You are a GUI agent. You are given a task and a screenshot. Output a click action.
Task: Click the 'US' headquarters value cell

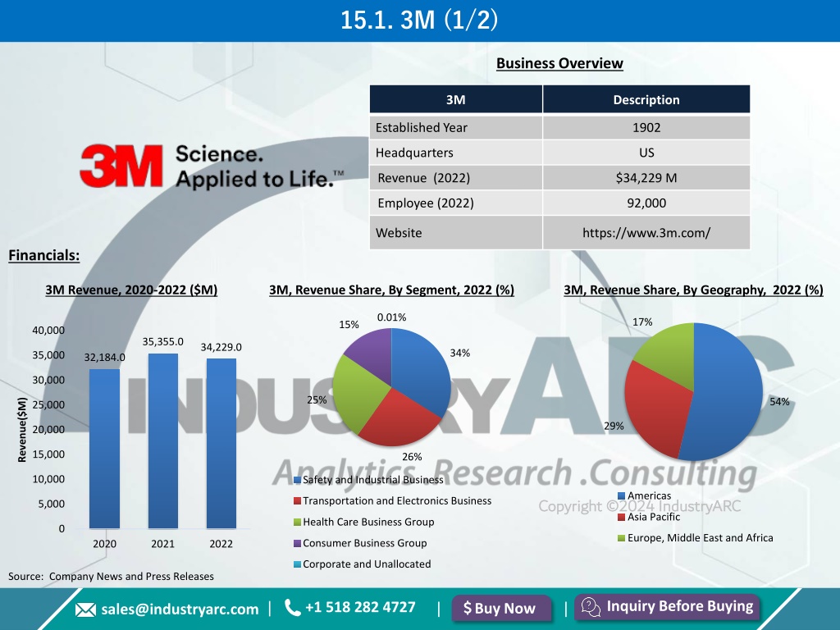(646, 153)
